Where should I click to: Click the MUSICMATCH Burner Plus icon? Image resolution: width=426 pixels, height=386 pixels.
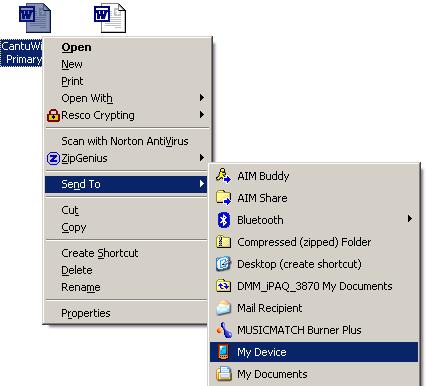click(224, 330)
